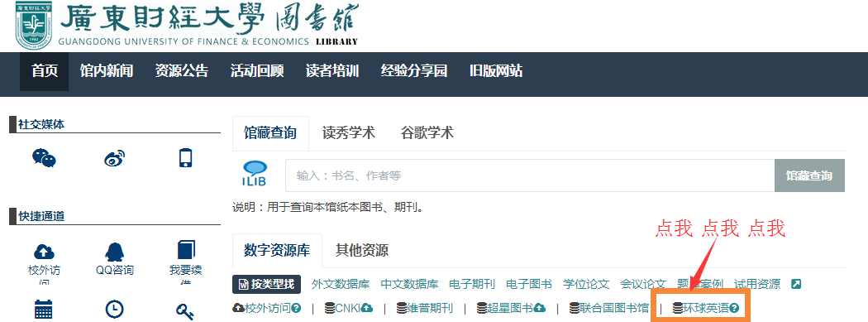Click the 我要续借 book icon
Screen dimensions: 868x322
click(186, 251)
